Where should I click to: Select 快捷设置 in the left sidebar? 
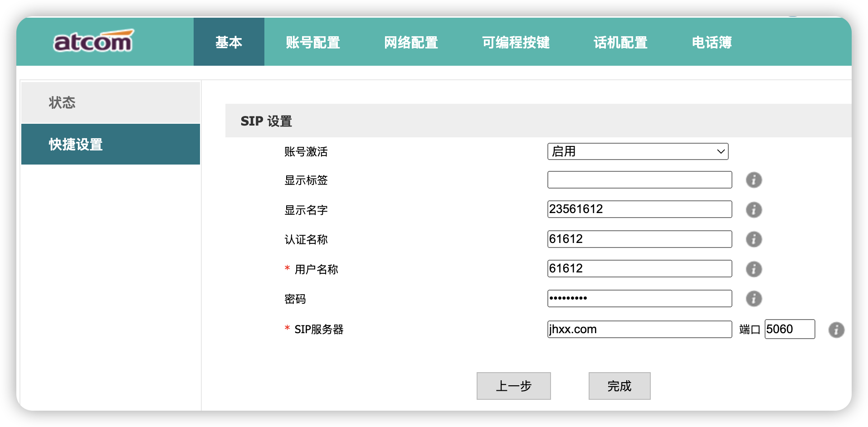111,144
